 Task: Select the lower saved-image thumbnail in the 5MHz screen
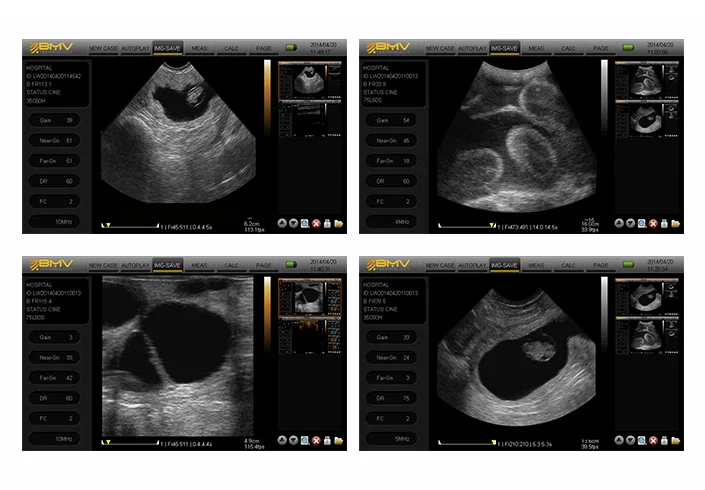647,336
